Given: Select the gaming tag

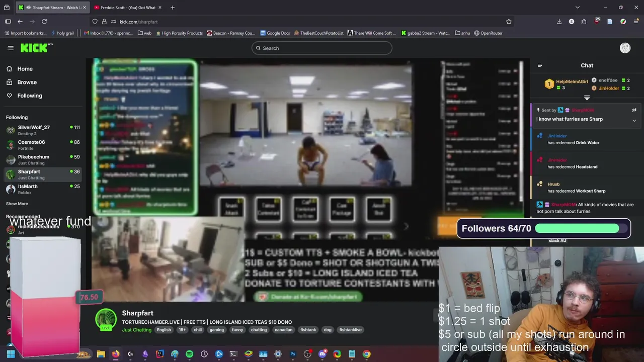Looking at the screenshot, I should click(x=217, y=330).
